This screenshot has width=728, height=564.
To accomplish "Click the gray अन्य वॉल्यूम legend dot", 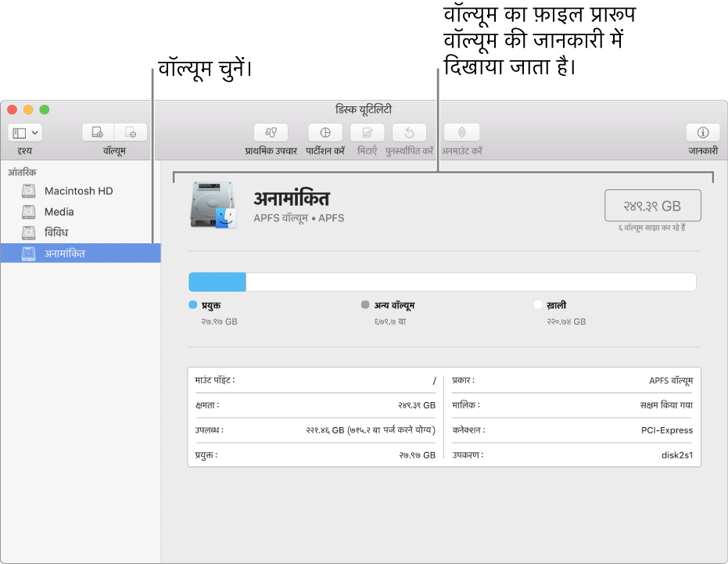I will [x=365, y=305].
